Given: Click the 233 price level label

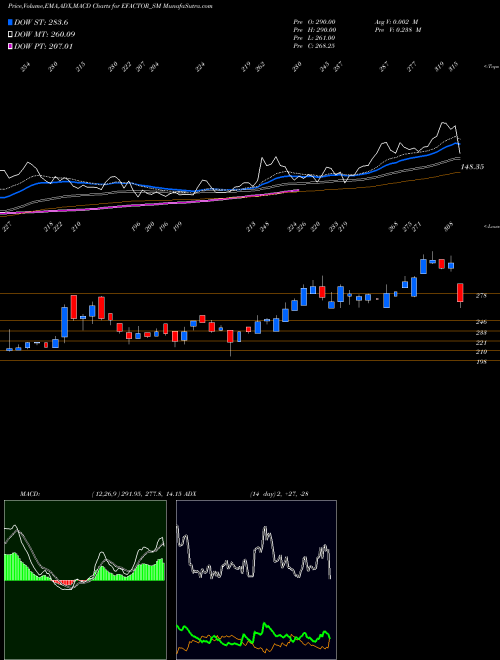Looking at the screenshot, I should click(x=481, y=333).
